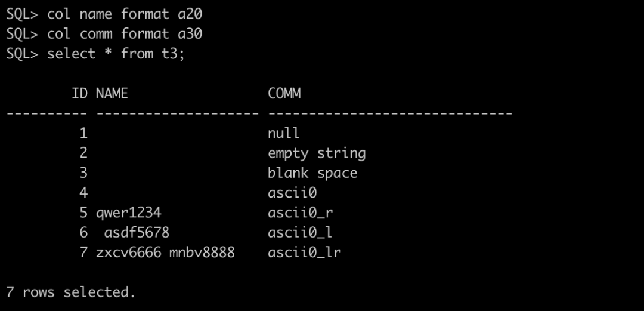Click the 'ascii0_r' comment text
Viewport: 644px width, 311px height.
click(x=300, y=213)
